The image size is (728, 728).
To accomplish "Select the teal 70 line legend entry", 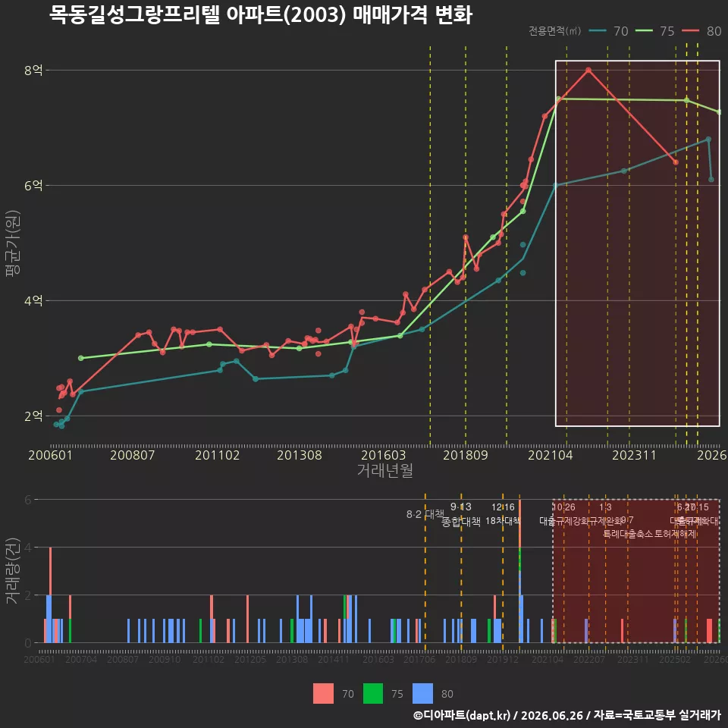I will pos(608,31).
